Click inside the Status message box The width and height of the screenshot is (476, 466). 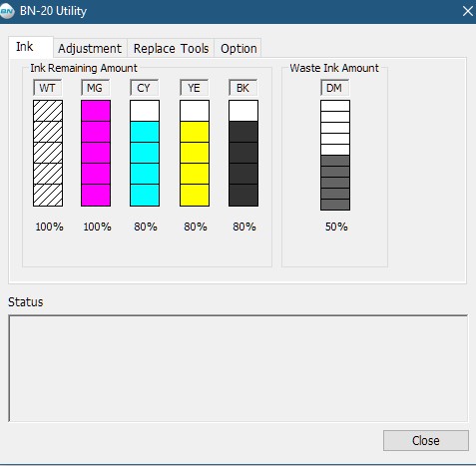[238, 368]
